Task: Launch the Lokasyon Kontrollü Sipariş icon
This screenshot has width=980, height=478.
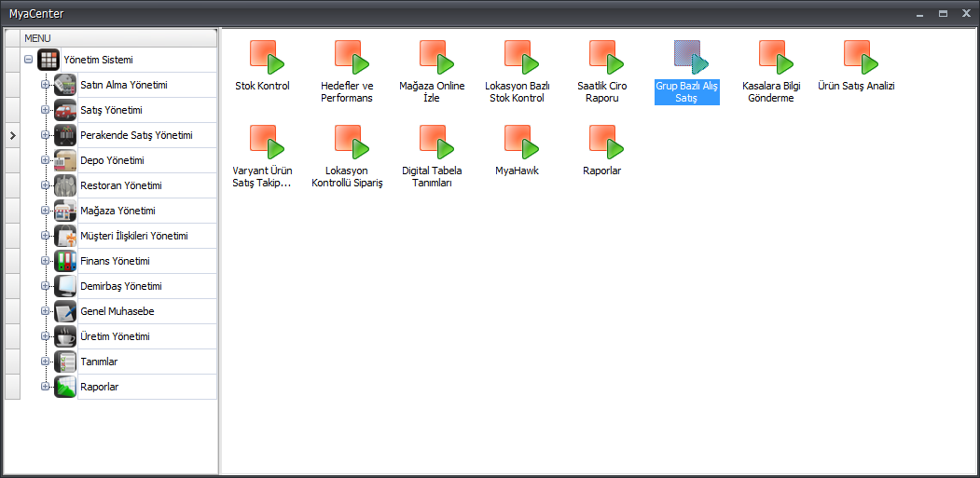Action: (352, 142)
